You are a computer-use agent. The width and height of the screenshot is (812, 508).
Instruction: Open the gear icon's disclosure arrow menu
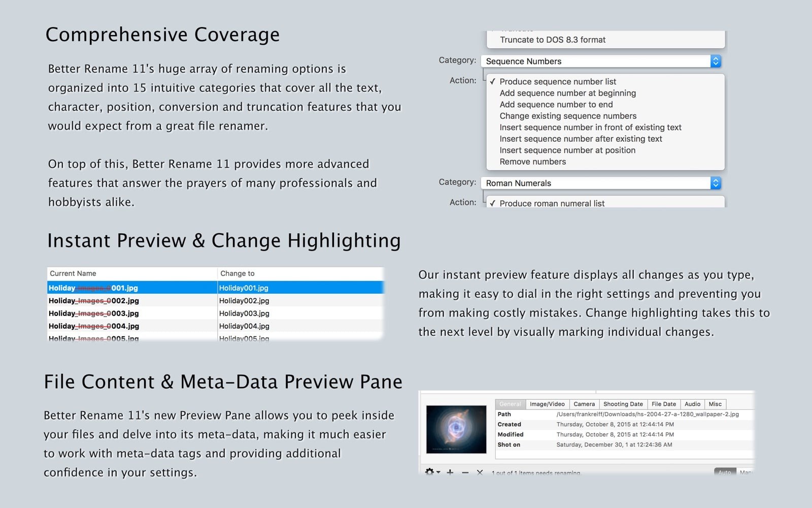tap(438, 473)
